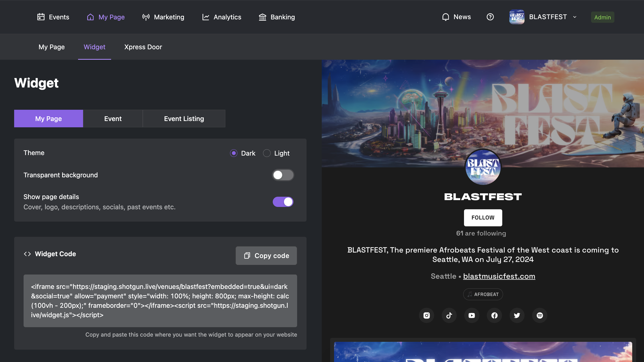Select the My Page widget type
Image resolution: width=644 pixels, height=362 pixels.
click(48, 119)
